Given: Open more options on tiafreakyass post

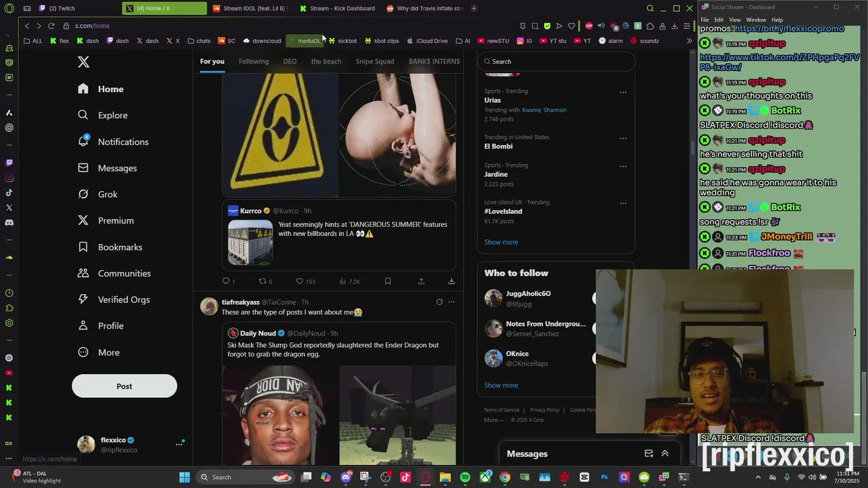Looking at the screenshot, I should [x=452, y=302].
